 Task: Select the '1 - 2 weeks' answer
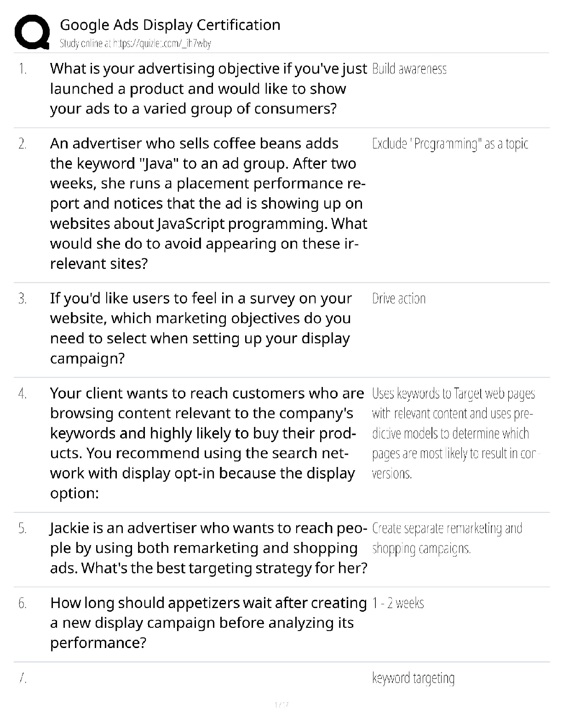(398, 603)
